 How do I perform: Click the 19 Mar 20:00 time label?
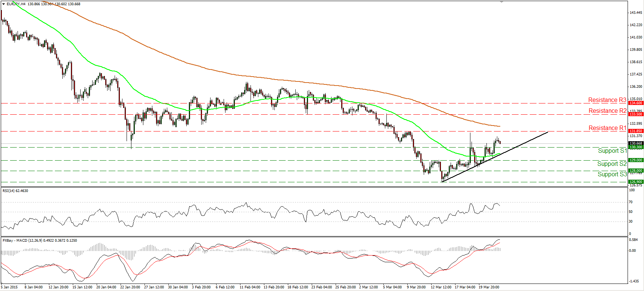point(489,287)
